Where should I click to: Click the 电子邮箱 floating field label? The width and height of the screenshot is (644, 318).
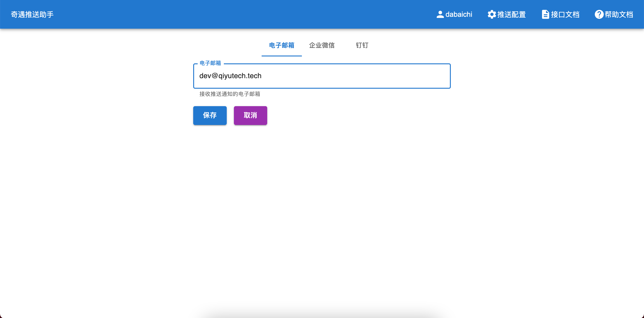pyautogui.click(x=210, y=63)
